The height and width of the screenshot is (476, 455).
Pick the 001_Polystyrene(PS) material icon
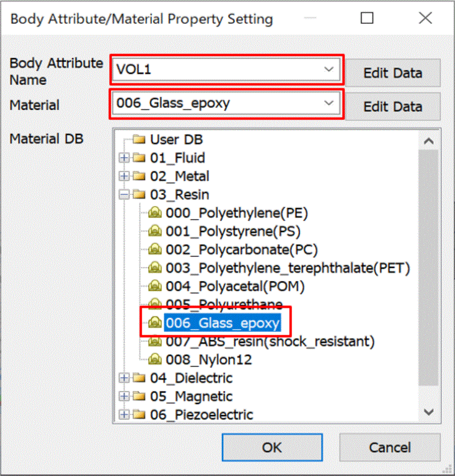(155, 231)
